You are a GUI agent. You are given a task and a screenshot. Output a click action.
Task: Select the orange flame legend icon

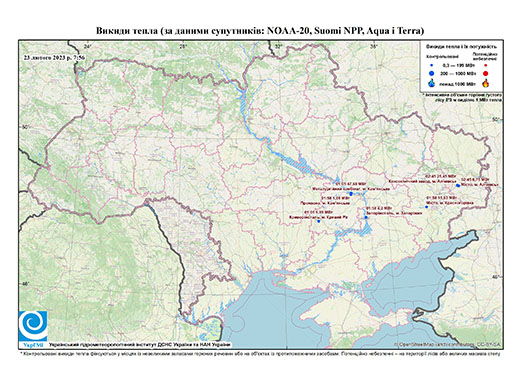coord(485,83)
